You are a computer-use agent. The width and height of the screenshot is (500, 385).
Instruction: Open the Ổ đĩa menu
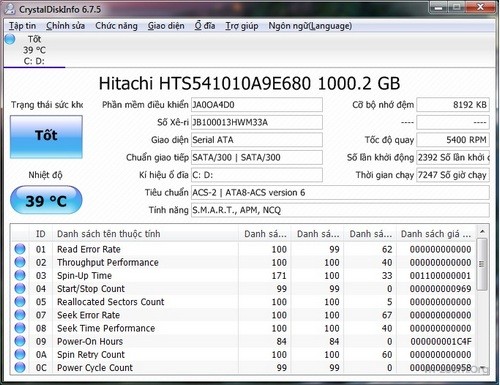(x=205, y=26)
